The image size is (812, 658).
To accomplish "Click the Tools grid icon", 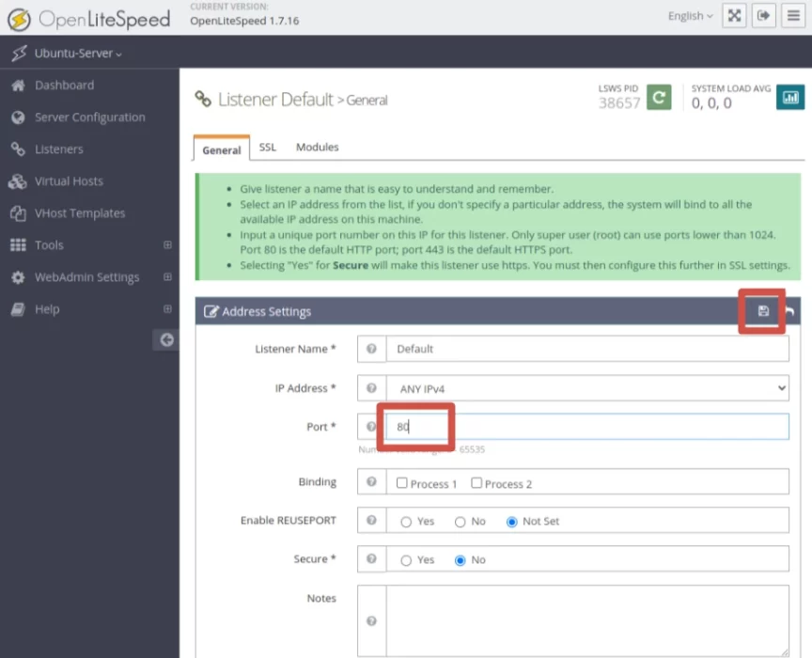I will (18, 245).
